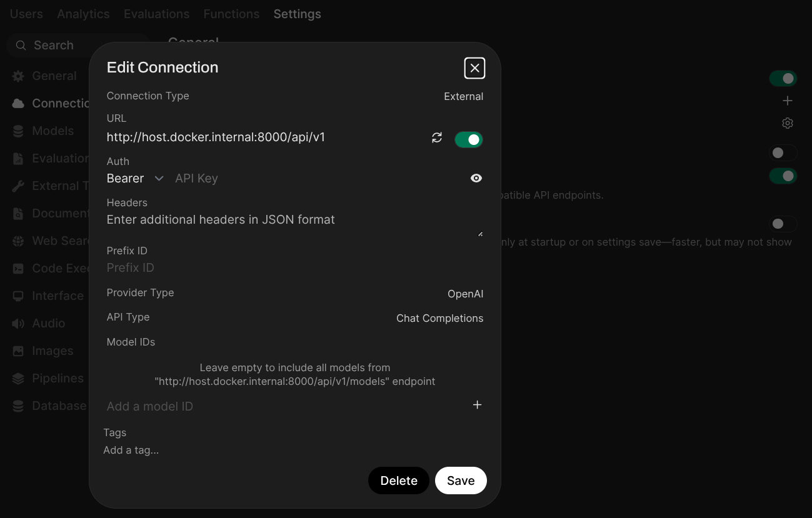Select the Database sidebar icon
812x518 pixels.
tap(18, 406)
